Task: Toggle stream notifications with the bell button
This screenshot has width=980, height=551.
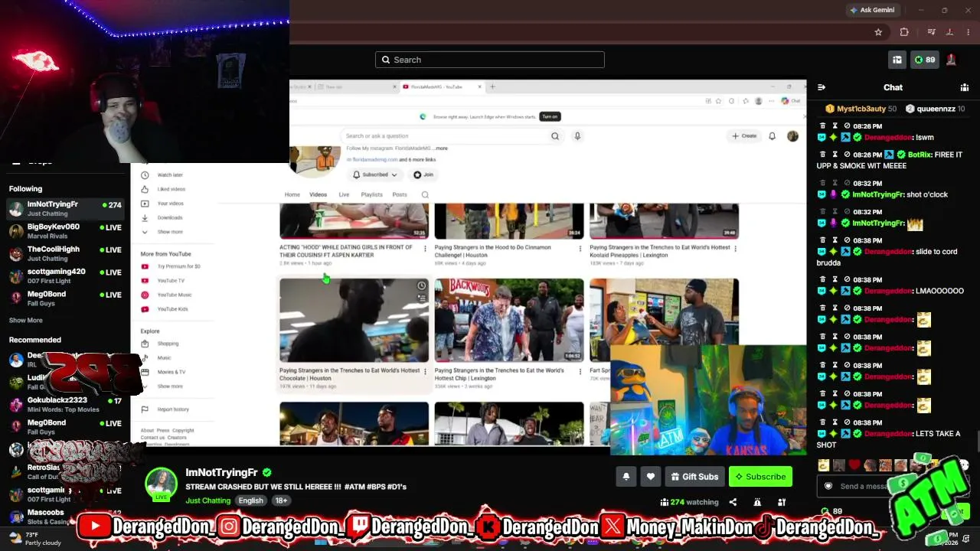Action: point(626,477)
